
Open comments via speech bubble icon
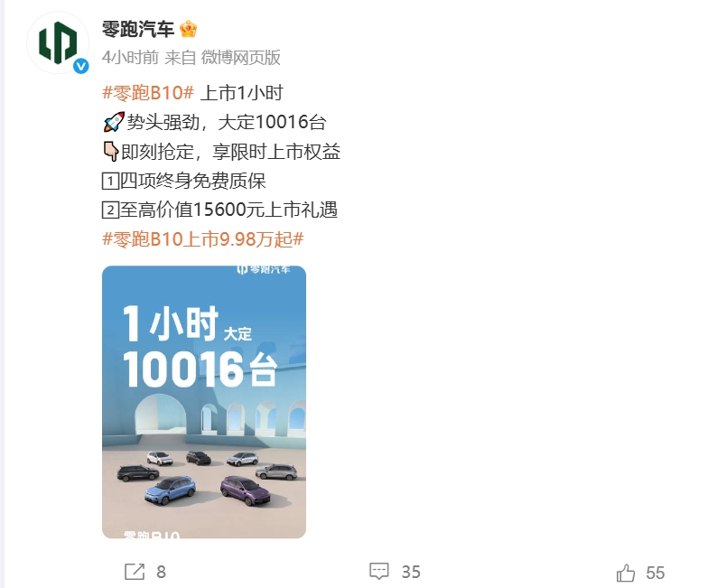(379, 571)
